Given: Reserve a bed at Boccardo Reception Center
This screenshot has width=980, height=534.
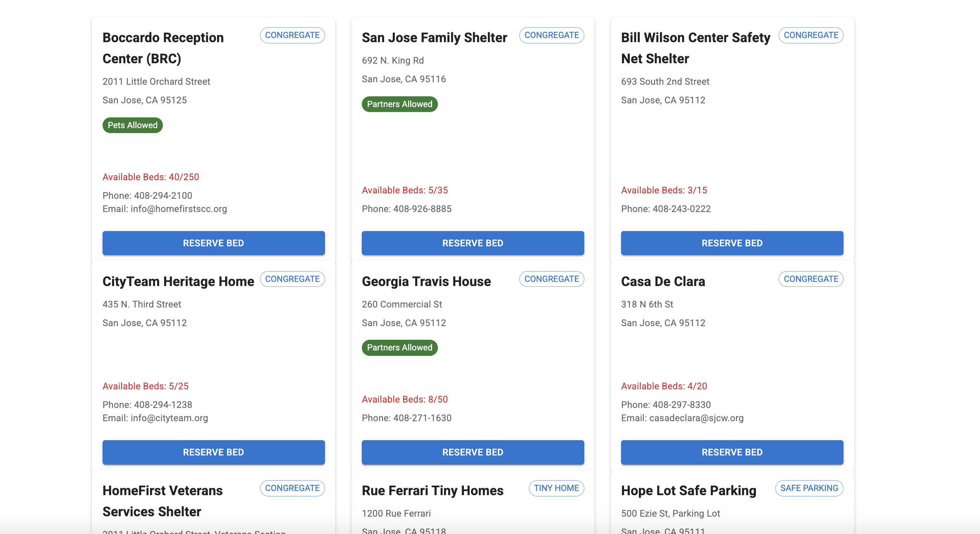Looking at the screenshot, I should click(213, 243).
